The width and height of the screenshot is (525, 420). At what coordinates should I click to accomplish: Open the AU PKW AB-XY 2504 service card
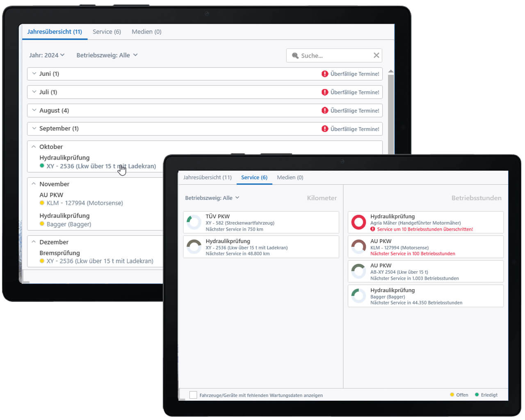[x=425, y=272]
